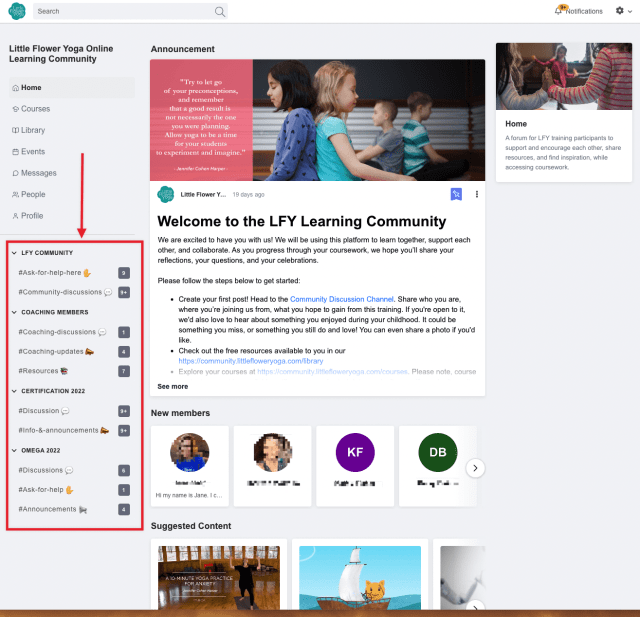
Task: Follow the Community Discussion Channel link
Action: (x=342, y=299)
